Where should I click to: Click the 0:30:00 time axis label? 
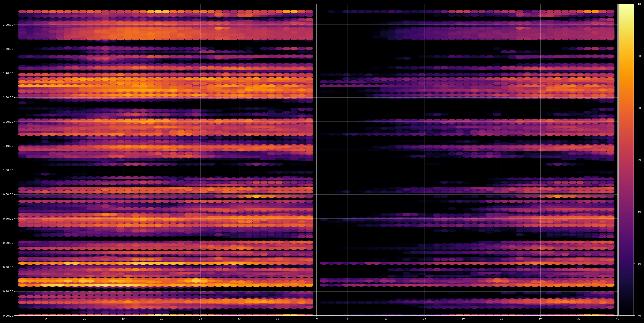pos(8,243)
